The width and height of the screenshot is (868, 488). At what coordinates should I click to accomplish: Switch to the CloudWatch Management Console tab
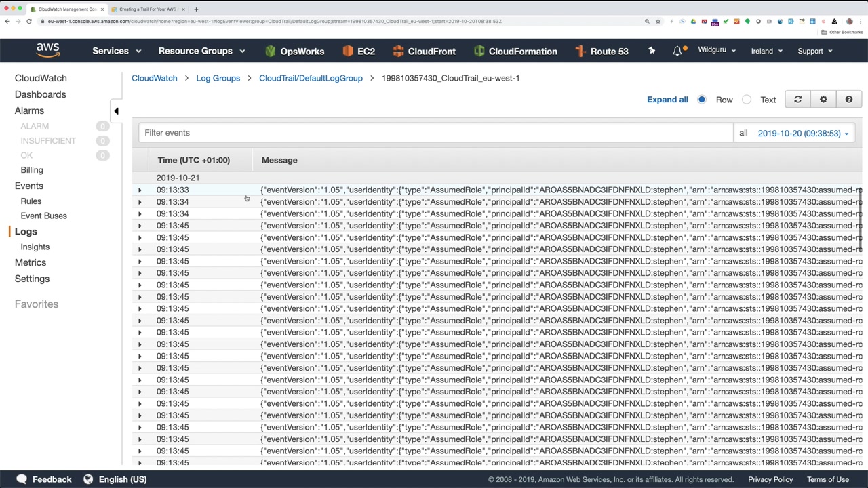[x=66, y=9]
